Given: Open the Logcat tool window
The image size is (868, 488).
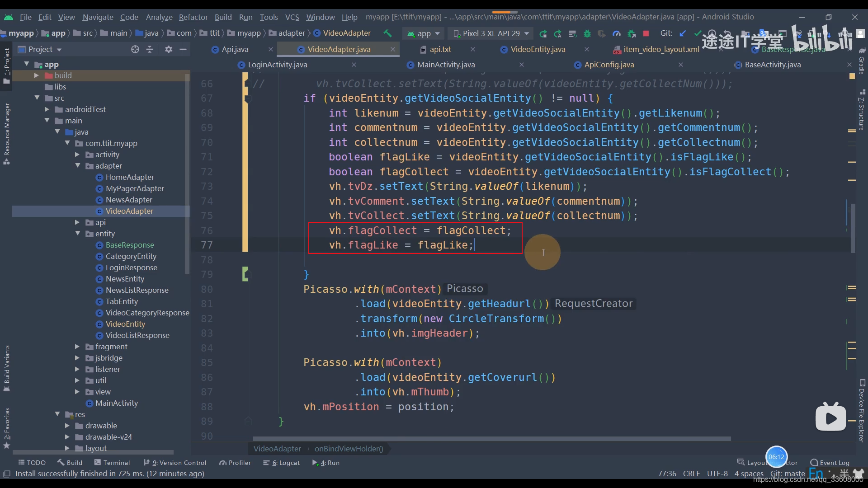Looking at the screenshot, I should pyautogui.click(x=282, y=462).
